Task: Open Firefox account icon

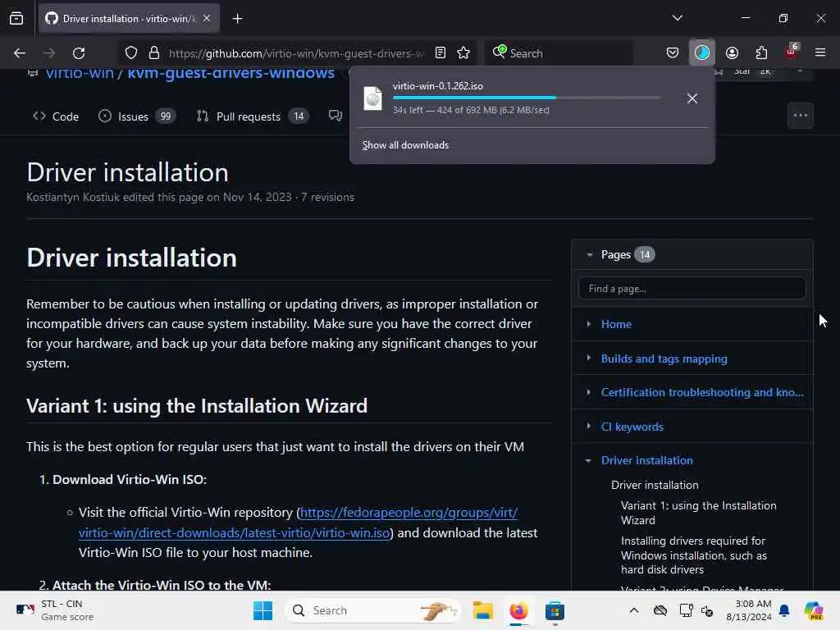Action: point(732,53)
